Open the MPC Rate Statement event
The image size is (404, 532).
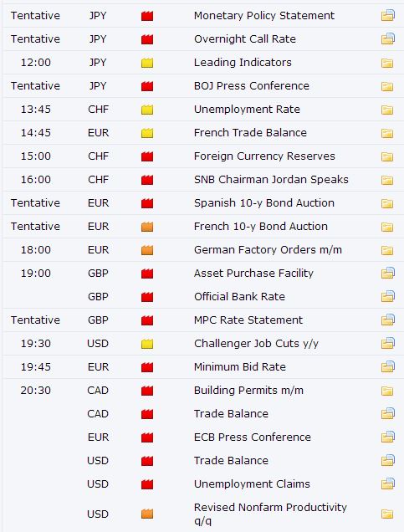coord(248,320)
